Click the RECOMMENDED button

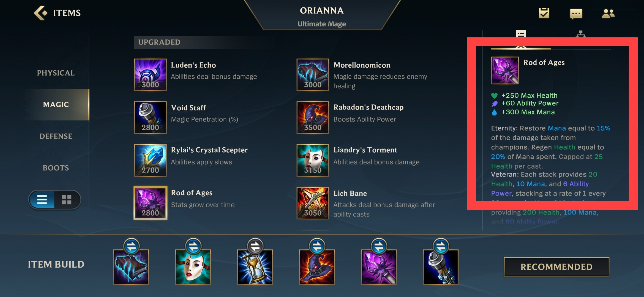pos(556,267)
